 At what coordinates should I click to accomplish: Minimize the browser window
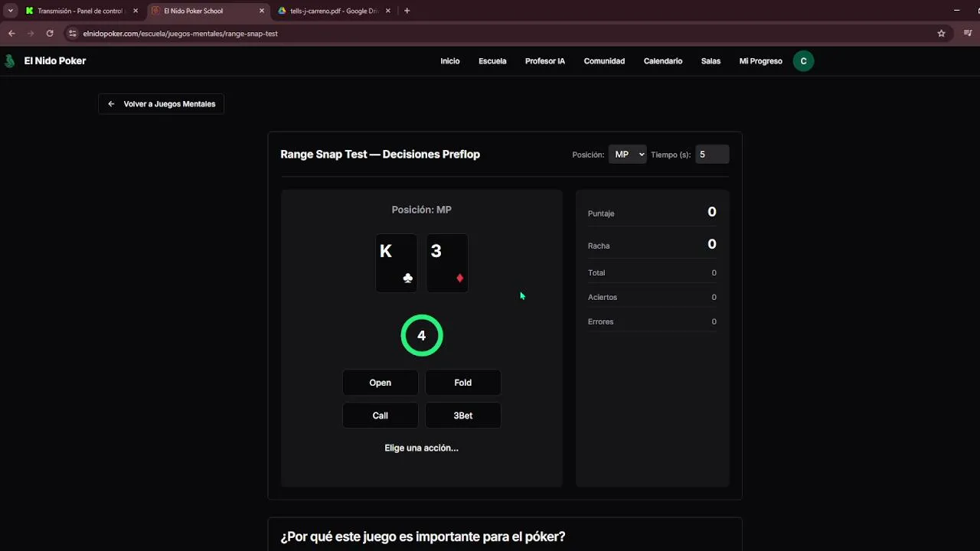coord(957,11)
